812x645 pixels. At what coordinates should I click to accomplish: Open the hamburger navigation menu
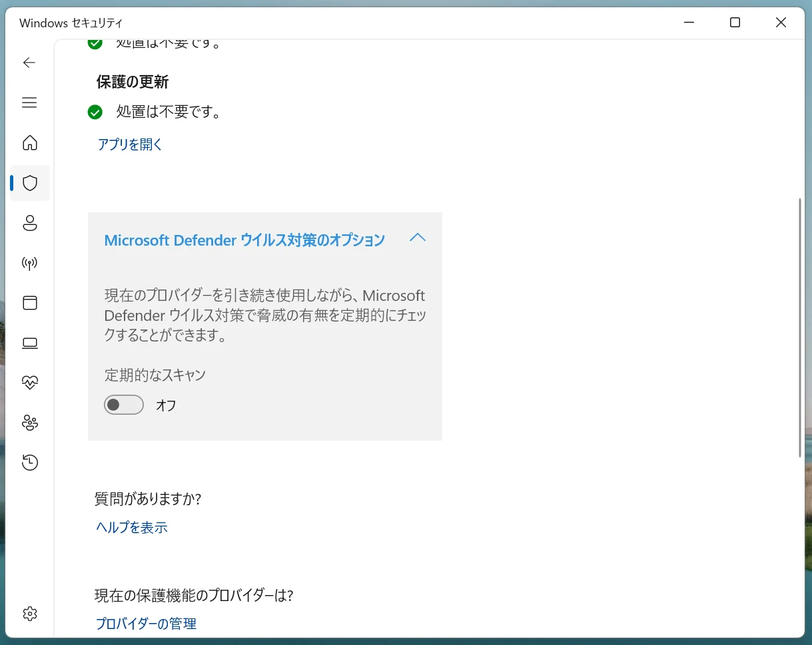pos(29,103)
